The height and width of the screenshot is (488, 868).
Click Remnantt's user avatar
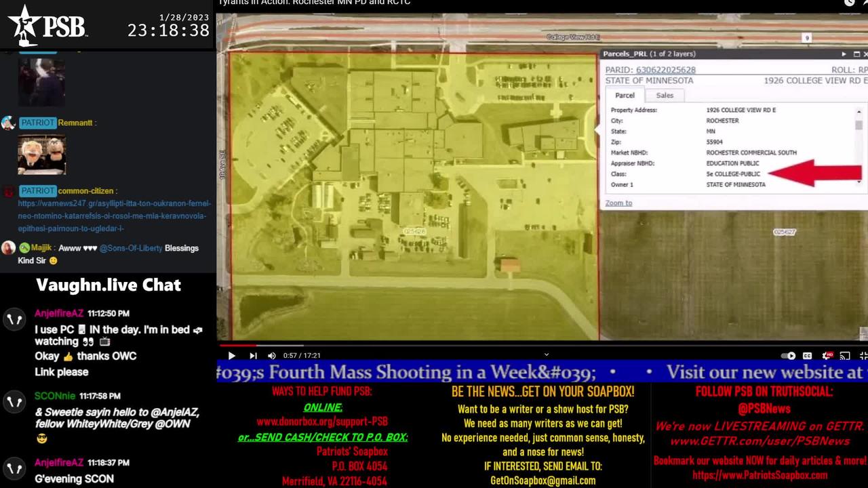pyautogui.click(x=8, y=123)
